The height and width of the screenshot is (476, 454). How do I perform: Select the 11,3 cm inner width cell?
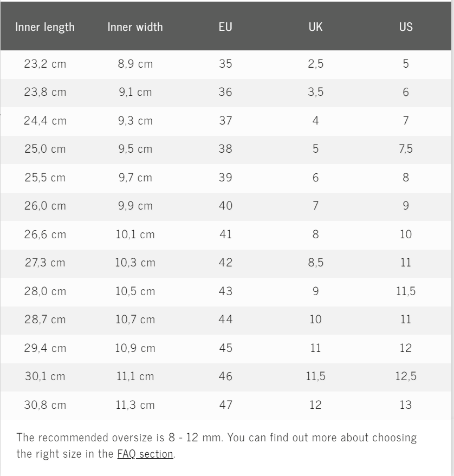point(135,405)
